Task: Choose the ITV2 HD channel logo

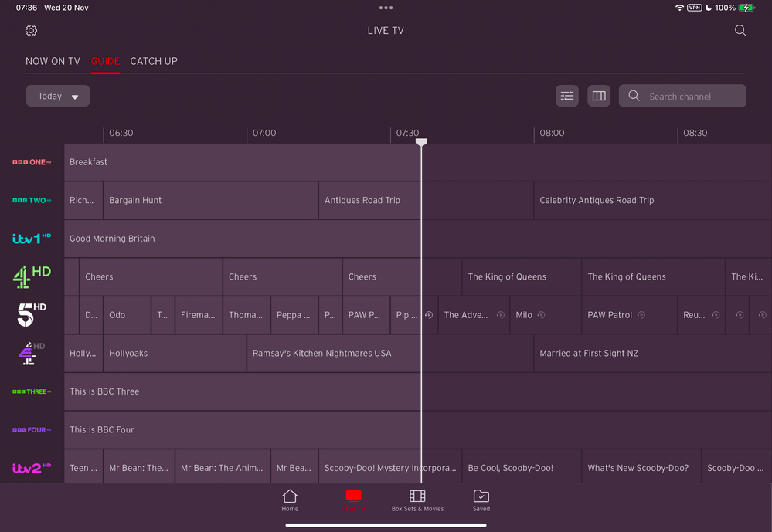Action: (x=32, y=468)
